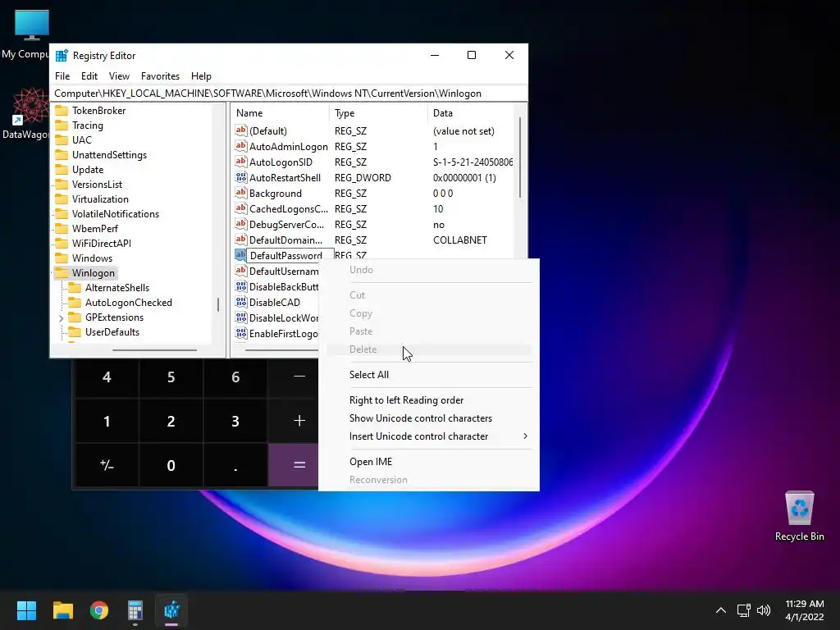Expand the GPExtensions tree node
This screenshot has height=630, width=840.
coord(61,318)
